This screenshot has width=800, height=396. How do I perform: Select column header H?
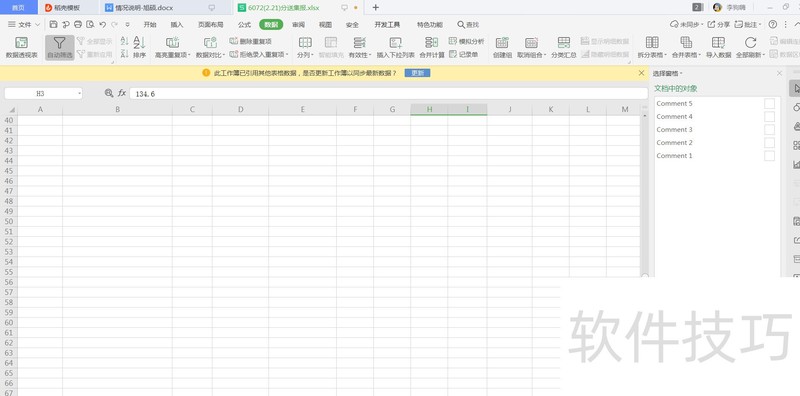tap(429, 109)
